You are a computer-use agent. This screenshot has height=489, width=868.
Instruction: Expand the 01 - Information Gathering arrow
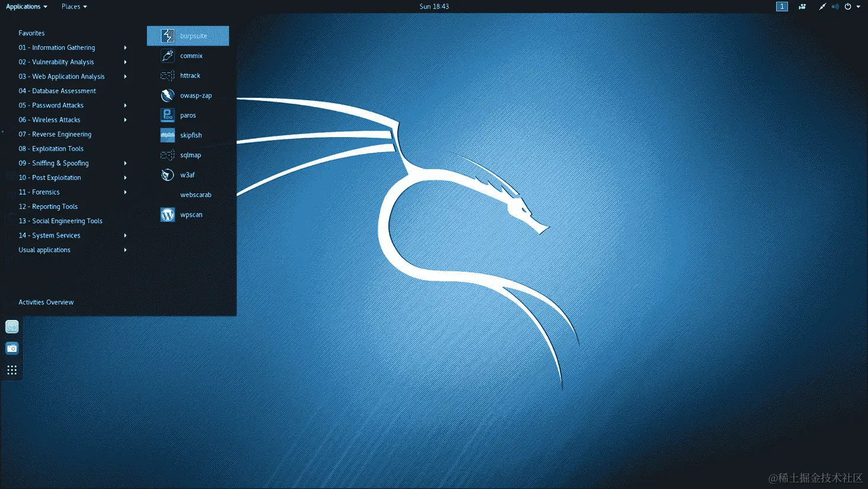tap(125, 47)
